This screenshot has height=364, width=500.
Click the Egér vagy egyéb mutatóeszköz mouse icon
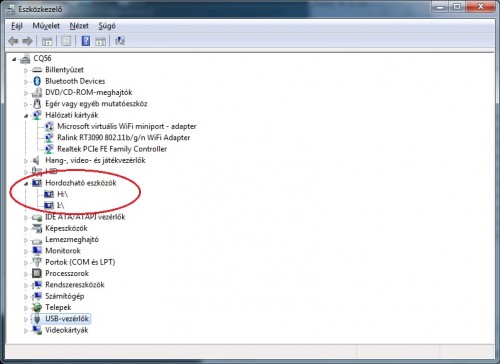[x=37, y=104]
